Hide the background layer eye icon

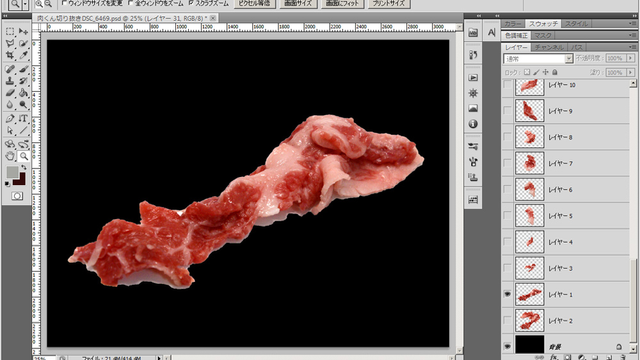coord(507,346)
